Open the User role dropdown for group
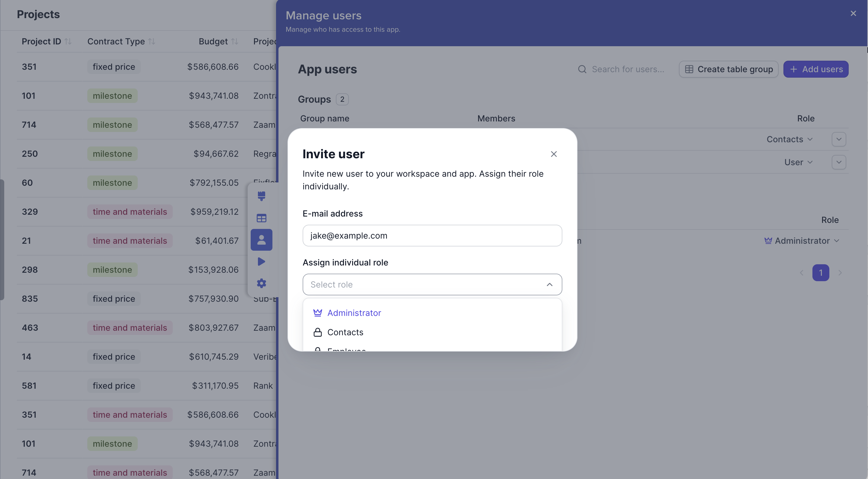The image size is (868, 479). click(x=798, y=162)
